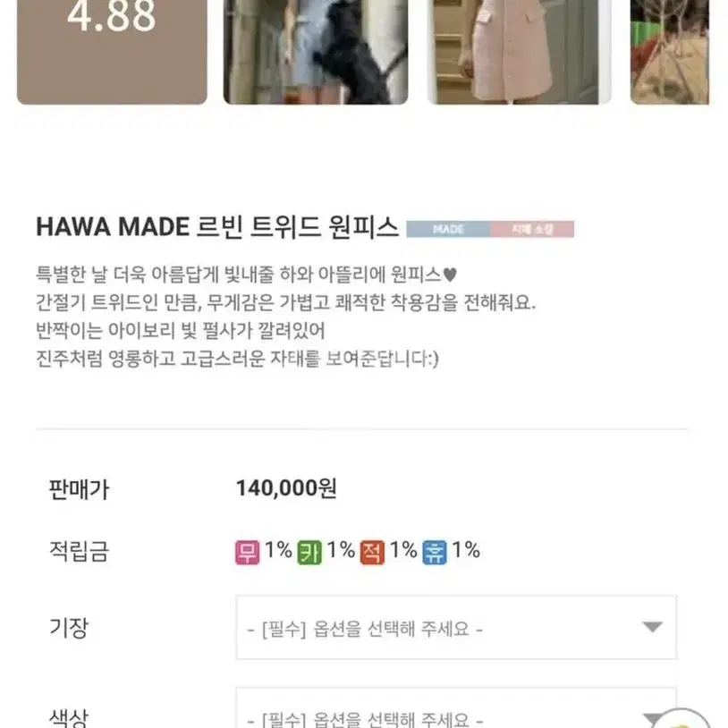The width and height of the screenshot is (728, 728).
Task: Tap the blue MADE label badge
Action: point(448,229)
